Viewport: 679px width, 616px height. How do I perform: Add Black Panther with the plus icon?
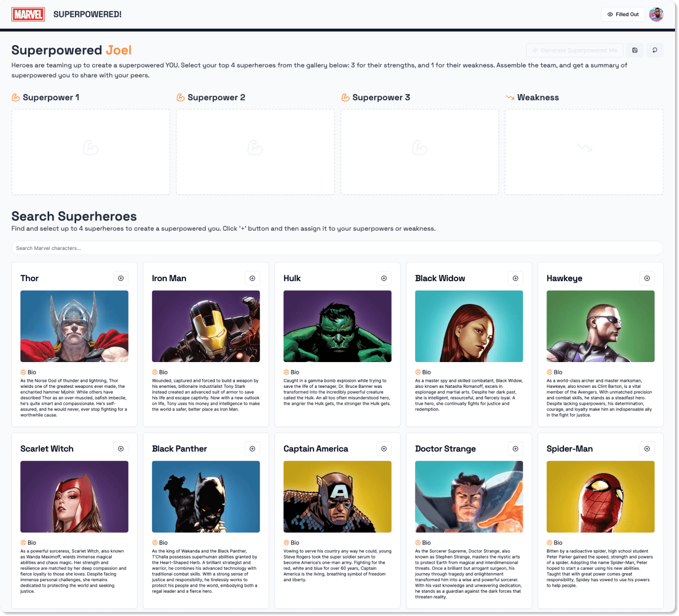pyautogui.click(x=252, y=449)
